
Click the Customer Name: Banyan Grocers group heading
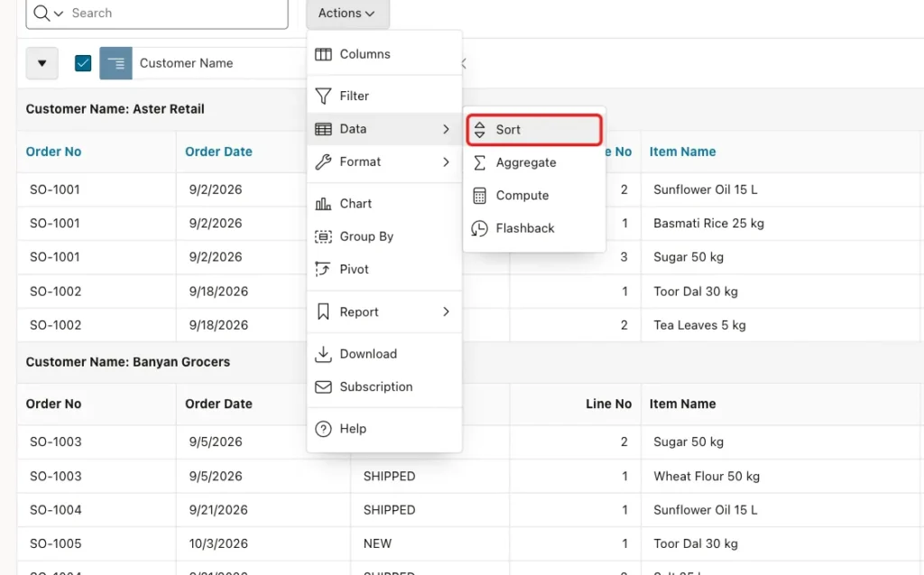tap(128, 362)
